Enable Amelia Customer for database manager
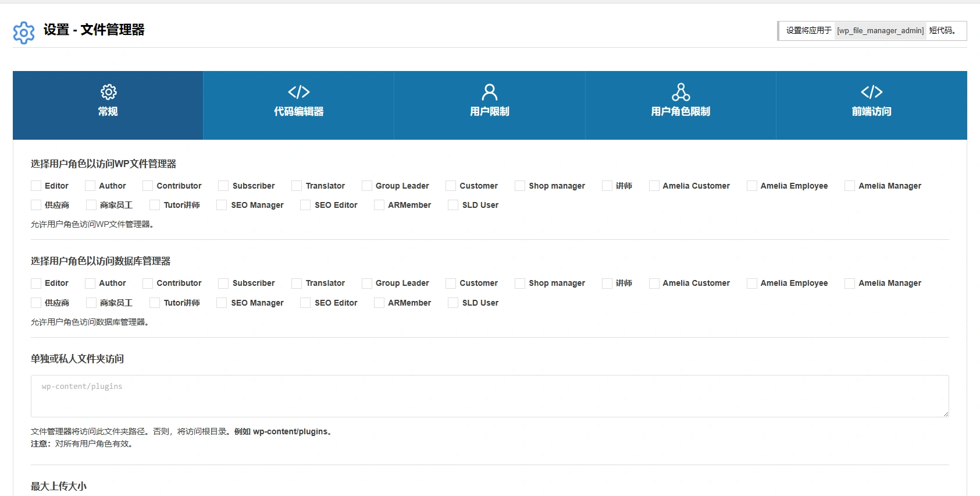The height and width of the screenshot is (496, 980). [x=654, y=284]
